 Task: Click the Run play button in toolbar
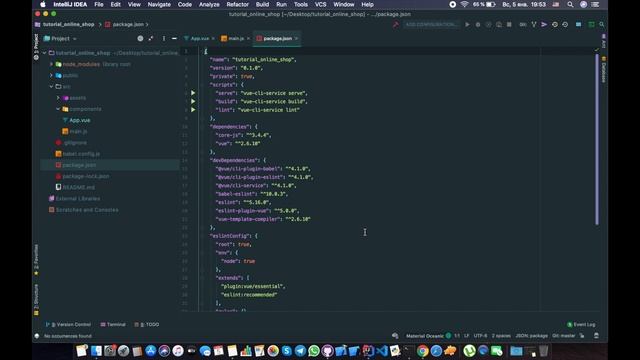click(x=467, y=24)
